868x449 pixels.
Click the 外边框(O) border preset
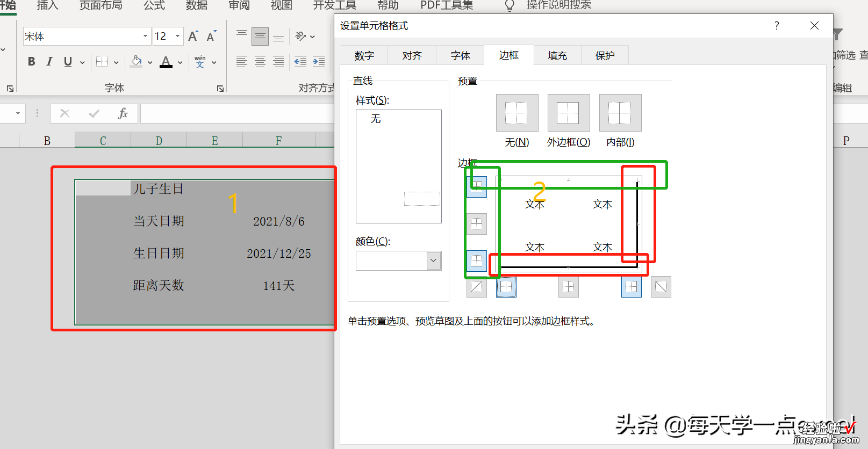tap(569, 113)
